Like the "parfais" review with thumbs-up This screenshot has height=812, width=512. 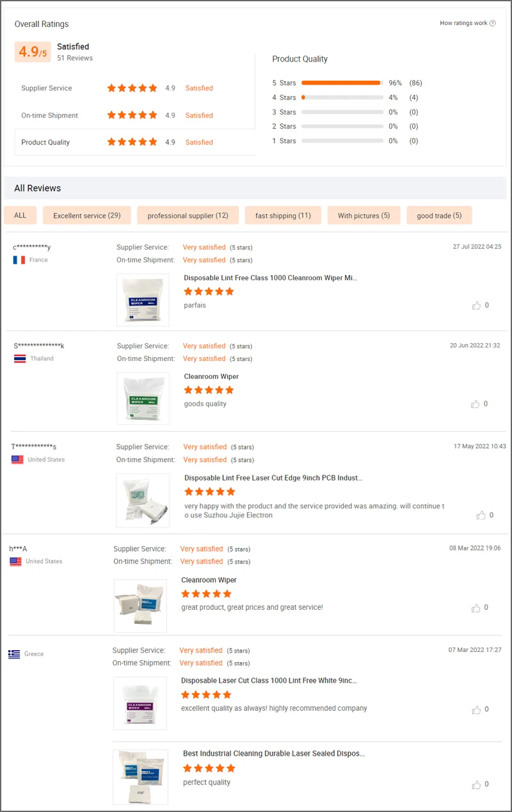[476, 306]
